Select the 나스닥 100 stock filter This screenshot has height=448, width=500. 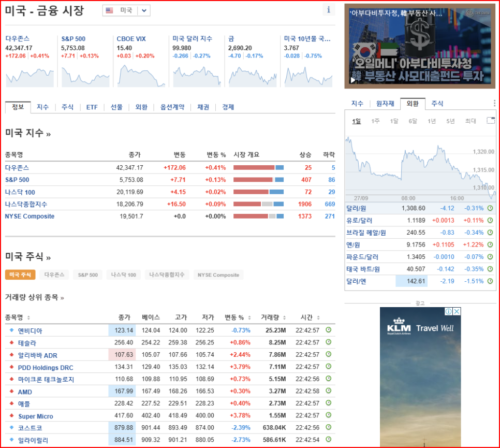point(123,274)
